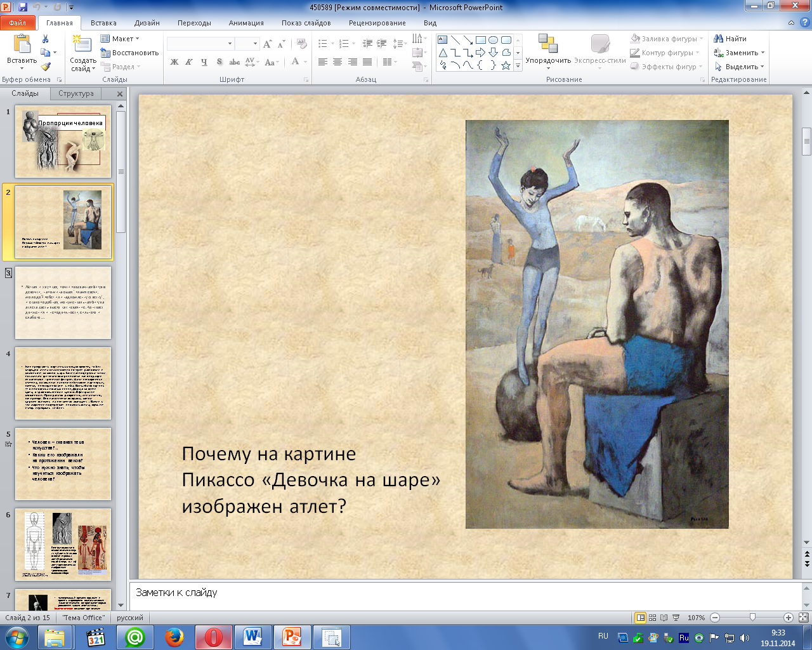
Task: Click the русский language indicator
Action: (x=130, y=618)
